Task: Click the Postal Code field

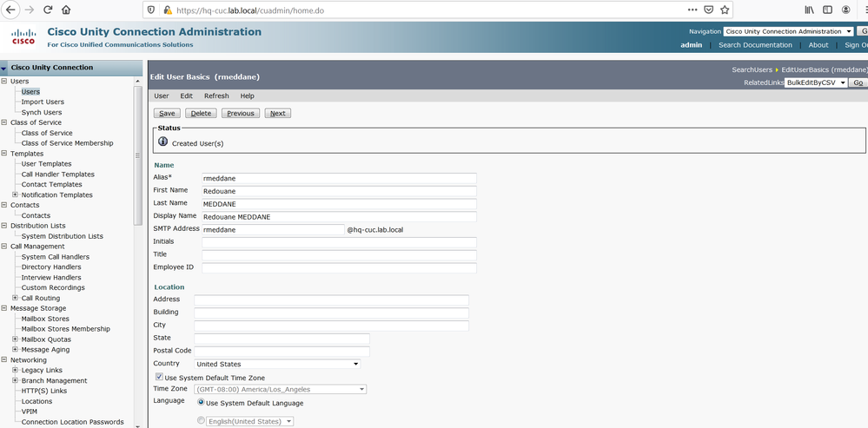Action: [x=282, y=352]
